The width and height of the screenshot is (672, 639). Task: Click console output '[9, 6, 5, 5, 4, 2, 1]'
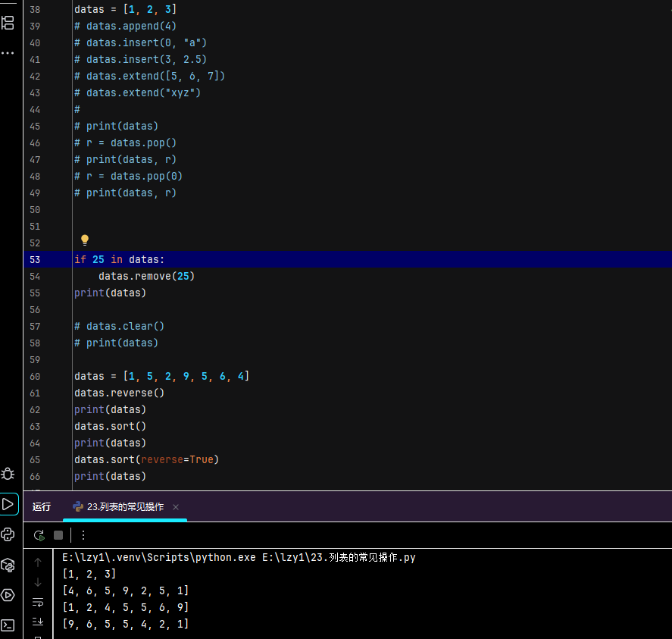(126, 624)
